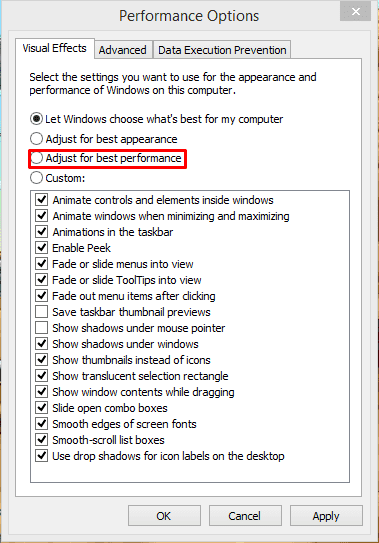This screenshot has height=543, width=379.
Task: Close the Performance Options dialog
Action: (x=355, y=12)
